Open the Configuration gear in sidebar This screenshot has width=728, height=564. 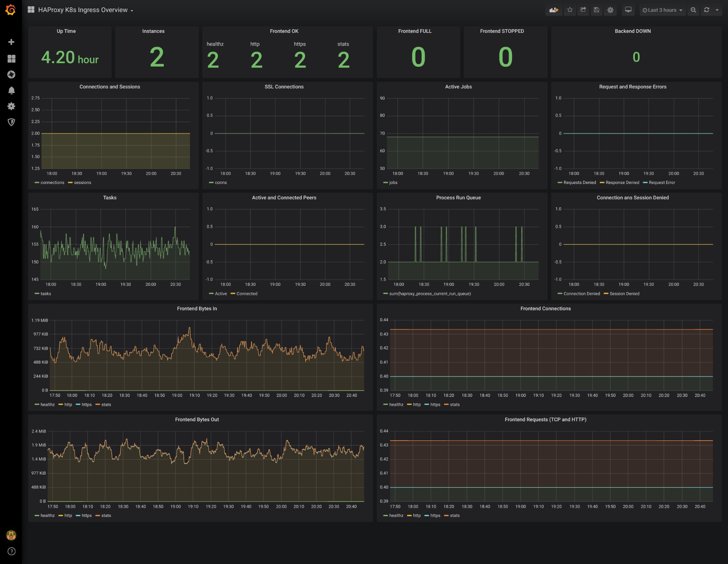tap(11, 106)
